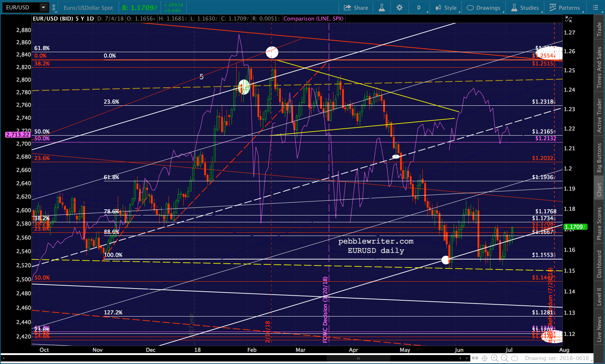Click the white circle marker at 1.2554 peak

[x=272, y=52]
